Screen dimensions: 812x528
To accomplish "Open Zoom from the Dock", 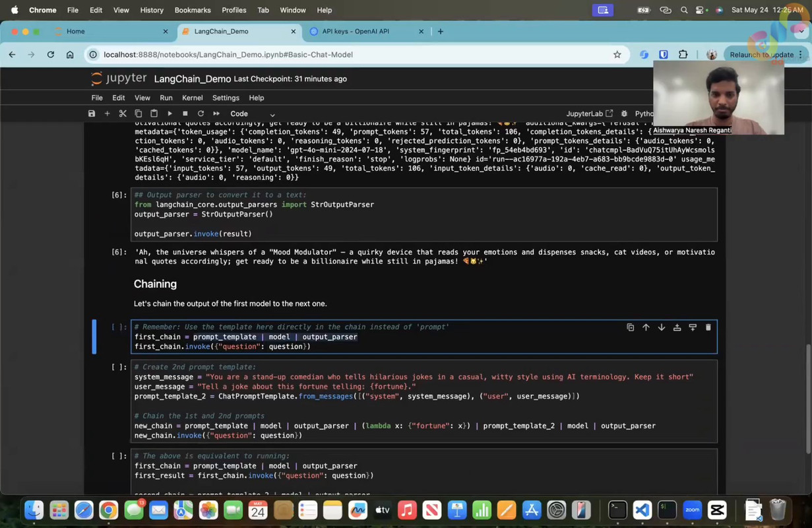I will 692,510.
